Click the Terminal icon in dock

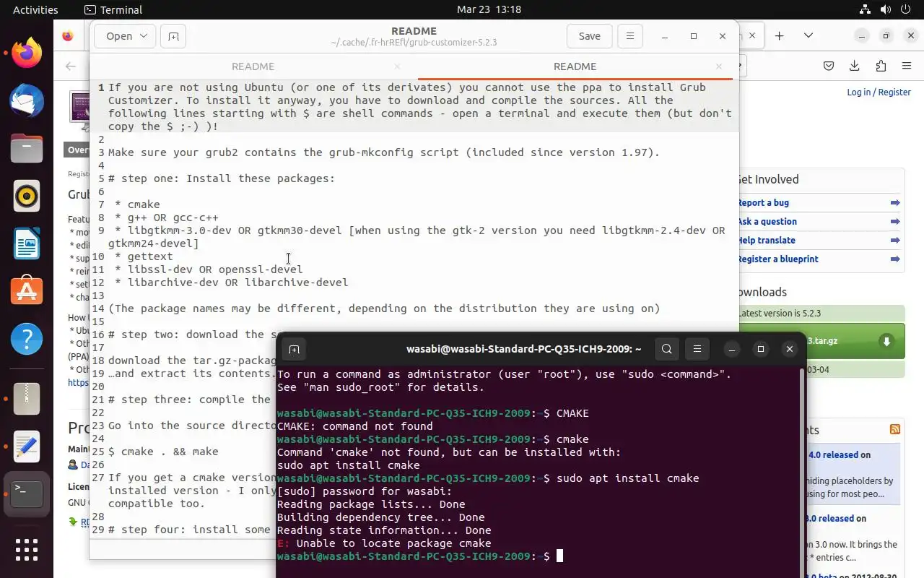tap(27, 494)
